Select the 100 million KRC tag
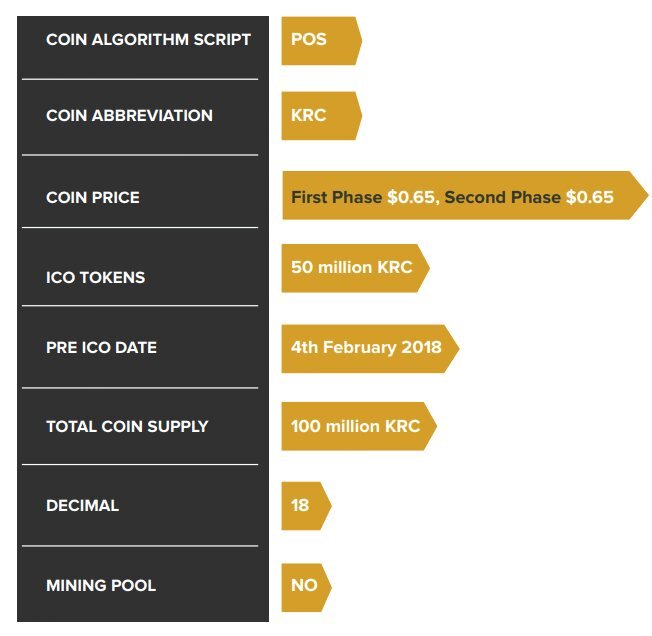The height and width of the screenshot is (636, 652). point(359,426)
